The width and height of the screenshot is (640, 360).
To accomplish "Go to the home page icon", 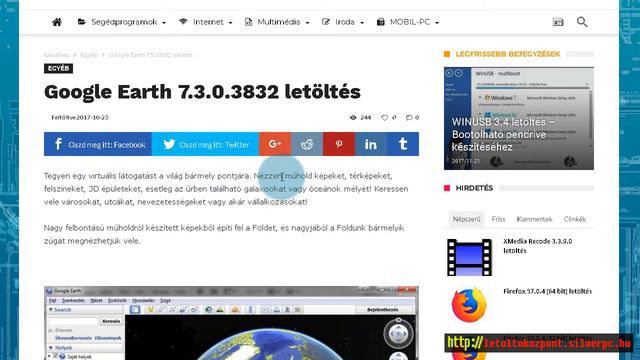I will click(57, 22).
